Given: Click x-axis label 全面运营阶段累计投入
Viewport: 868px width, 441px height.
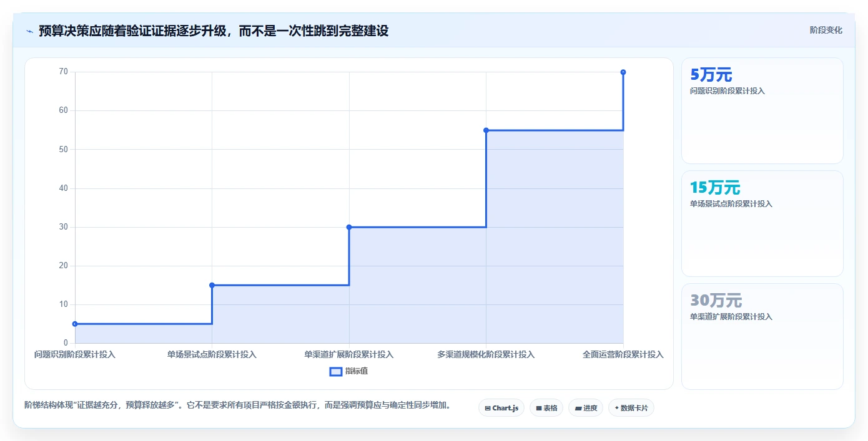Looking at the screenshot, I should (623, 354).
